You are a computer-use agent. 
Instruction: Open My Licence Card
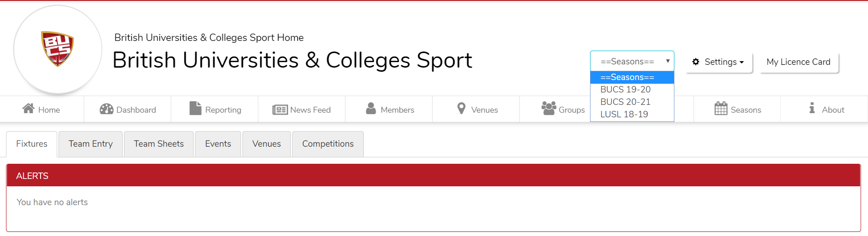pos(798,62)
